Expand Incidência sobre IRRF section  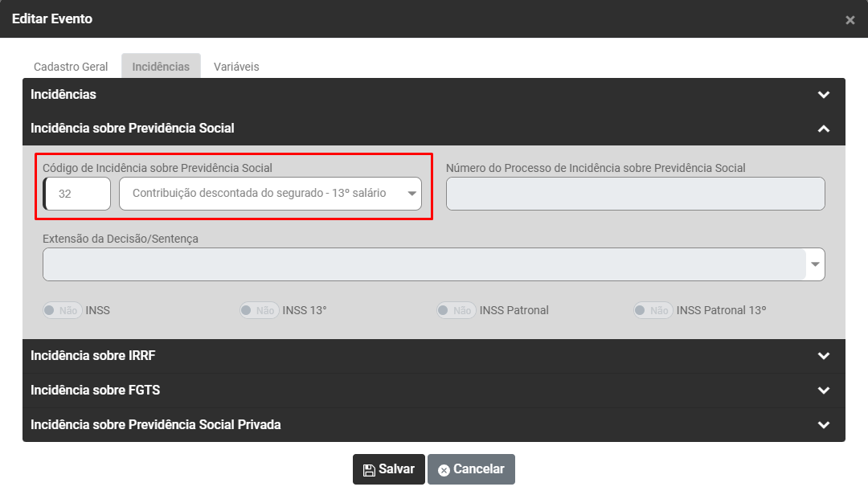pos(823,356)
